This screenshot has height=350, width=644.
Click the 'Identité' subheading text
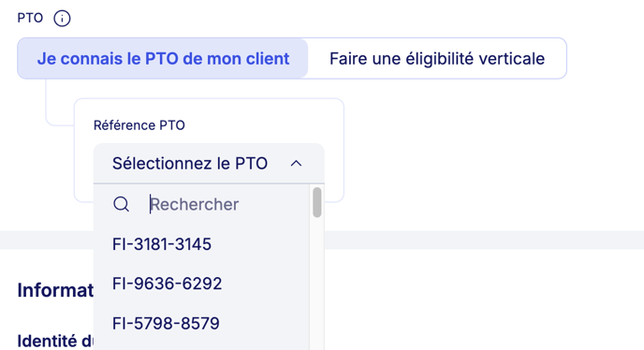click(x=55, y=341)
